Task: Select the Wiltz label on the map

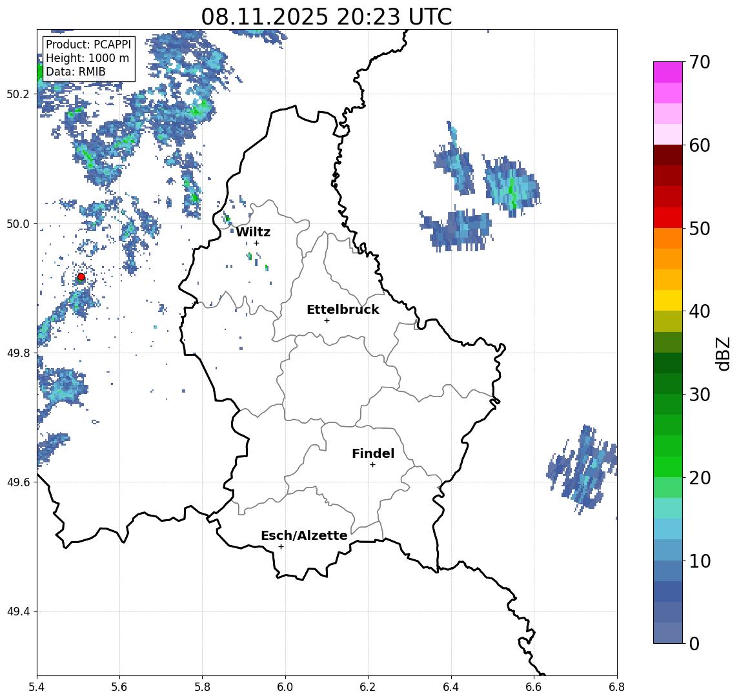Action: (253, 232)
